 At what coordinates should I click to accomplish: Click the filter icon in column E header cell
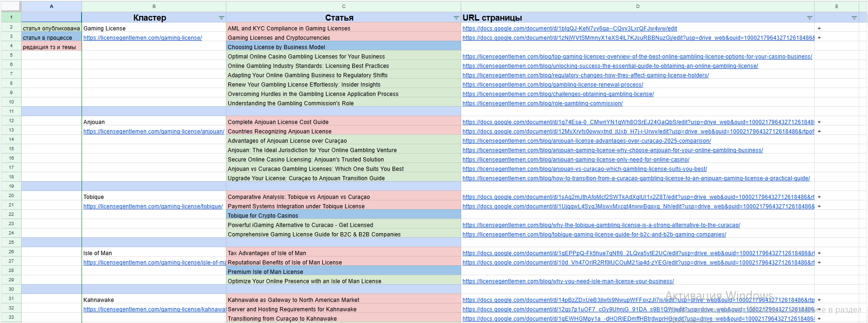854,18
